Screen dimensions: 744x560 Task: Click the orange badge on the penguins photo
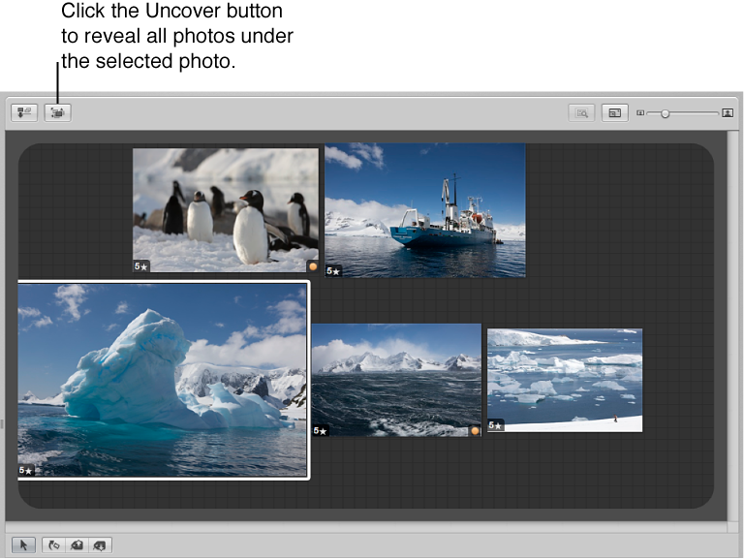click(x=312, y=265)
